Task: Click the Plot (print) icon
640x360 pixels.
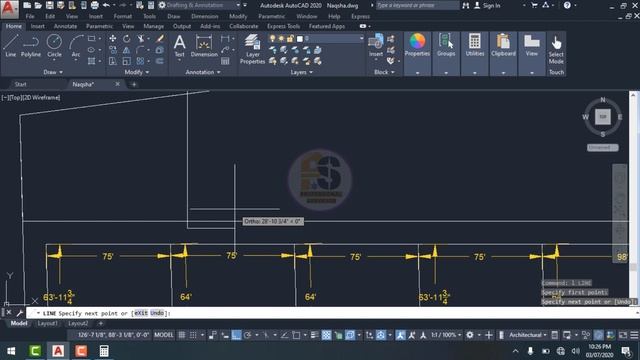Action: 94,5
